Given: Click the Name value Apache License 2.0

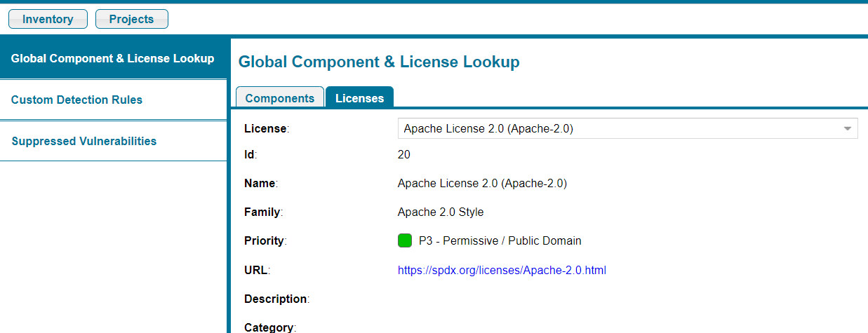Looking at the screenshot, I should point(482,184).
